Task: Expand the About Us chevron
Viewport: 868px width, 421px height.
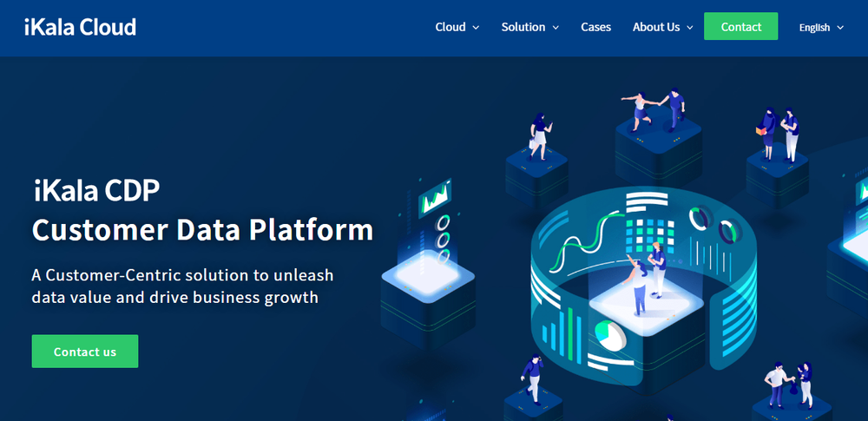Action: click(x=690, y=27)
